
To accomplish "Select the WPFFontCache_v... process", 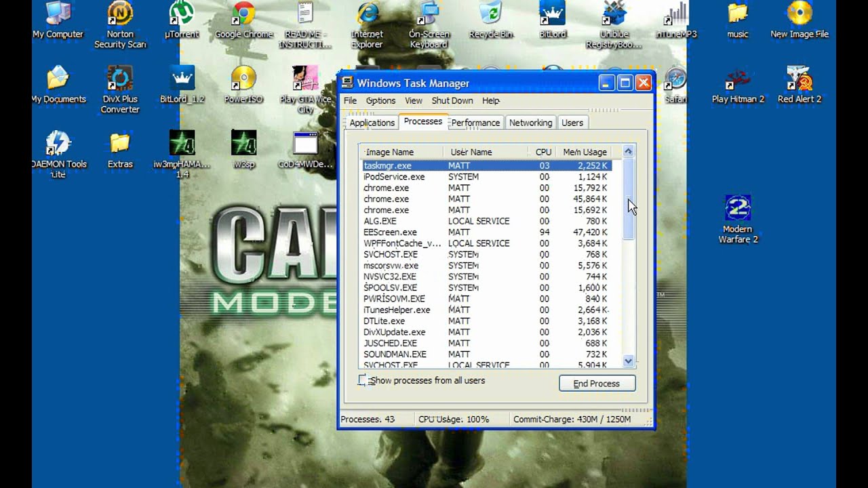I will pyautogui.click(x=487, y=243).
